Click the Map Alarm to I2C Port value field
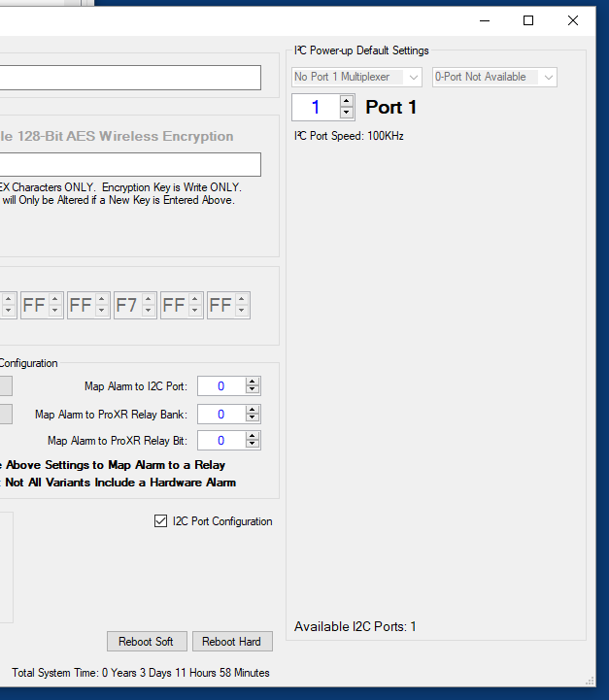This screenshot has width=609, height=700. click(220, 386)
